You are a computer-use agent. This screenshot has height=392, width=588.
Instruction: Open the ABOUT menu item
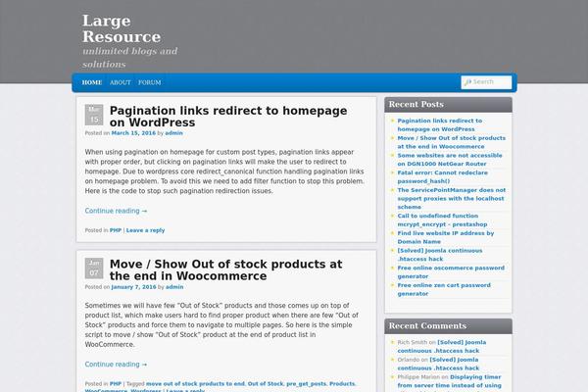120,82
